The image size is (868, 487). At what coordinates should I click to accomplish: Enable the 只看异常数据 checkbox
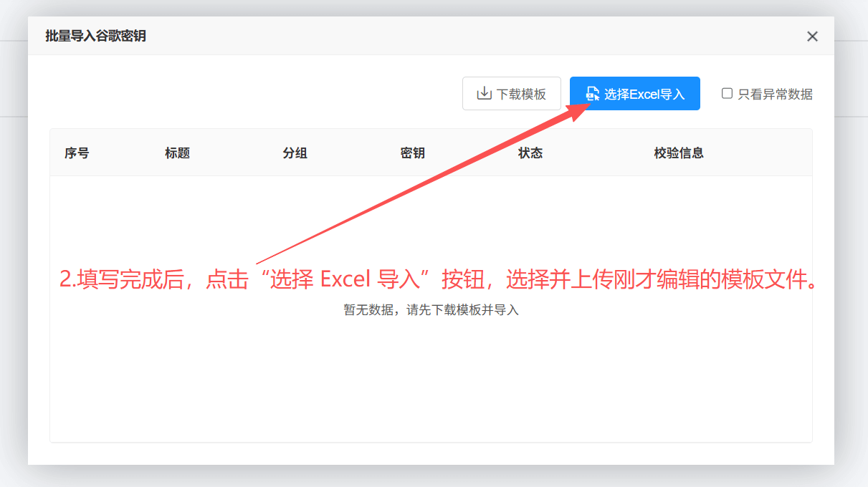727,93
